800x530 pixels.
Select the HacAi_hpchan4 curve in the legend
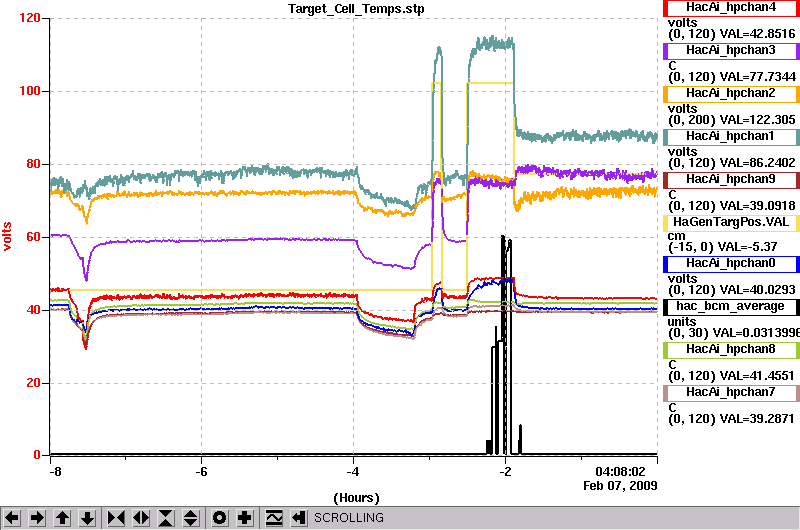[x=731, y=8]
